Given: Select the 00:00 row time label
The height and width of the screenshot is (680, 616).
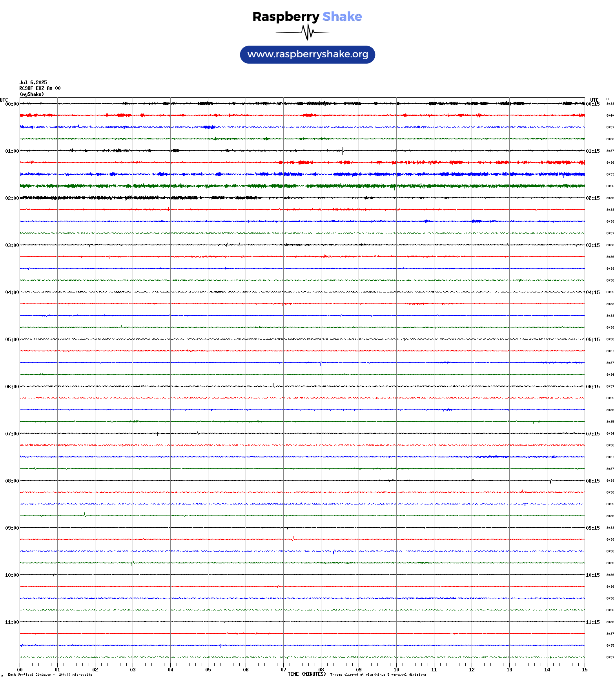Looking at the screenshot, I should 12,104.
